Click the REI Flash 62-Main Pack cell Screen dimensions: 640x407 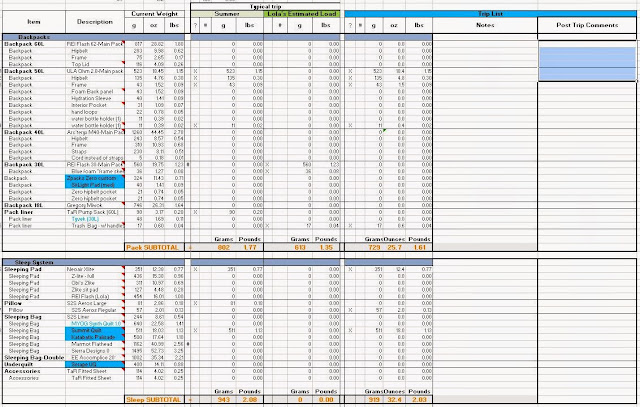[x=95, y=44]
